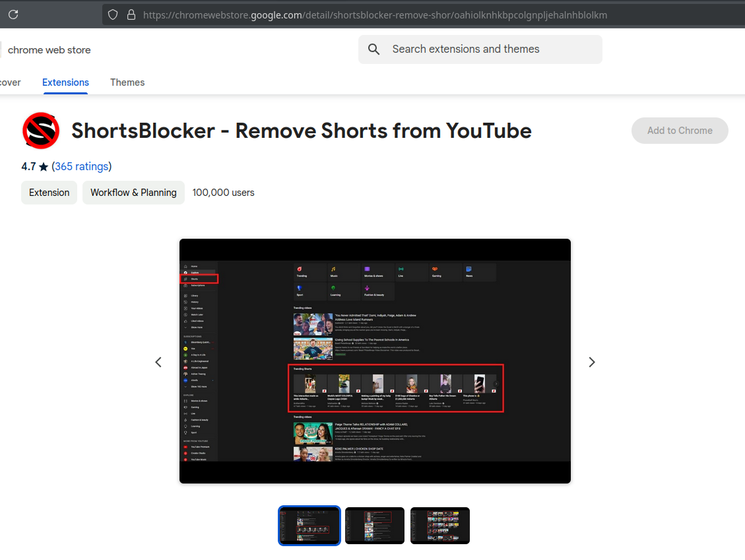Select the first screenshot thumbnail
This screenshot has width=745, height=560.
(x=309, y=526)
